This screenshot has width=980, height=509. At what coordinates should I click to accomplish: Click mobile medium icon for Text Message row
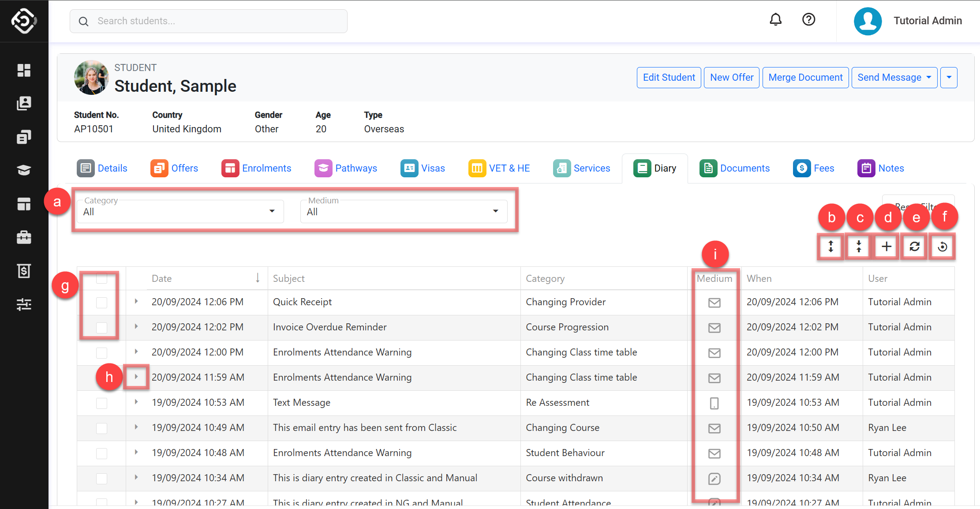coord(714,403)
